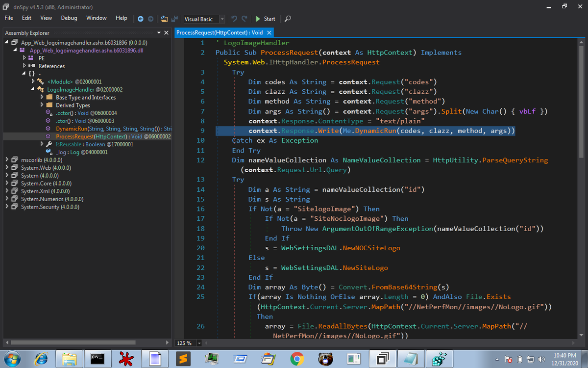Click the Search magnifier icon
This screenshot has width=588, height=368.
point(288,19)
